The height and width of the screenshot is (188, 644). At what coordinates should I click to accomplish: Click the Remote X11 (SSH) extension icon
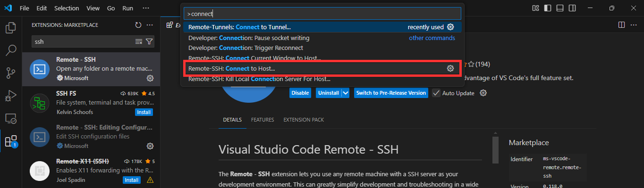(40, 171)
